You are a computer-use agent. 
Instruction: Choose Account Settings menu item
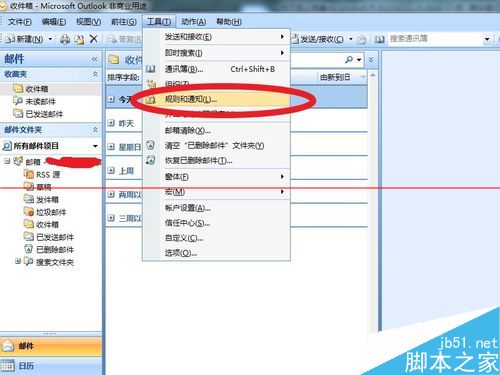click(217, 208)
